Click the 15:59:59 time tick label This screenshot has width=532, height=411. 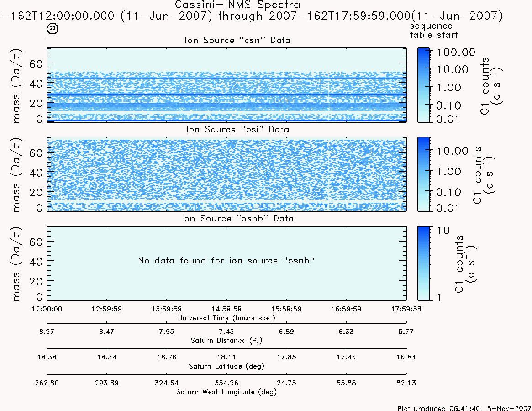click(x=286, y=309)
